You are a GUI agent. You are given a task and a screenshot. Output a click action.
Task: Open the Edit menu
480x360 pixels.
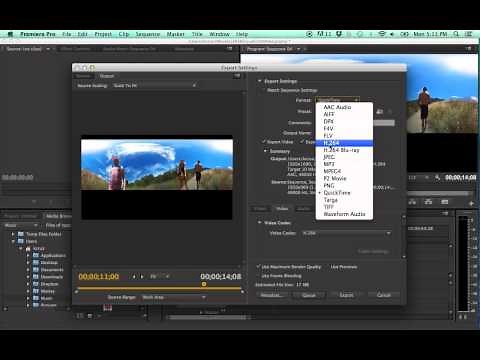(82, 34)
